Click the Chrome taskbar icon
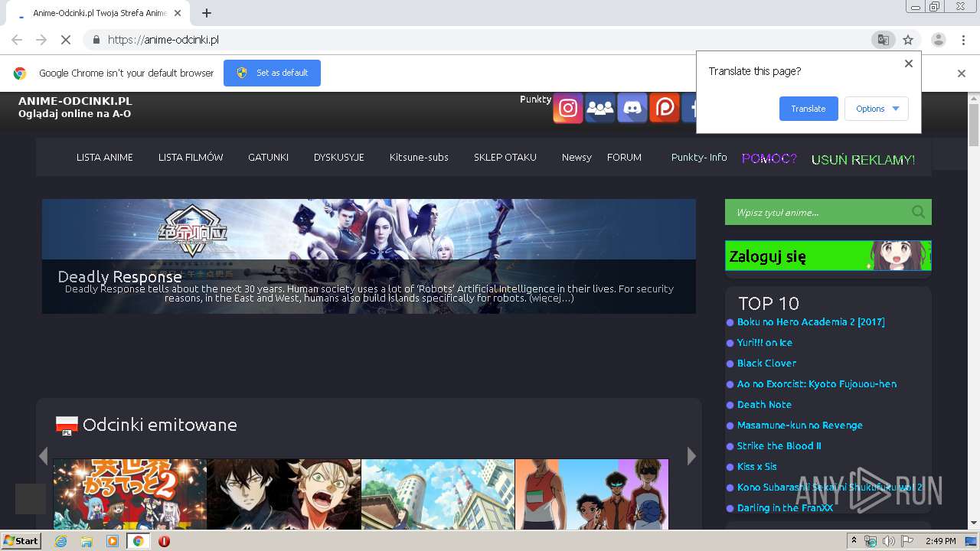The height and width of the screenshot is (551, 980). [x=139, y=541]
